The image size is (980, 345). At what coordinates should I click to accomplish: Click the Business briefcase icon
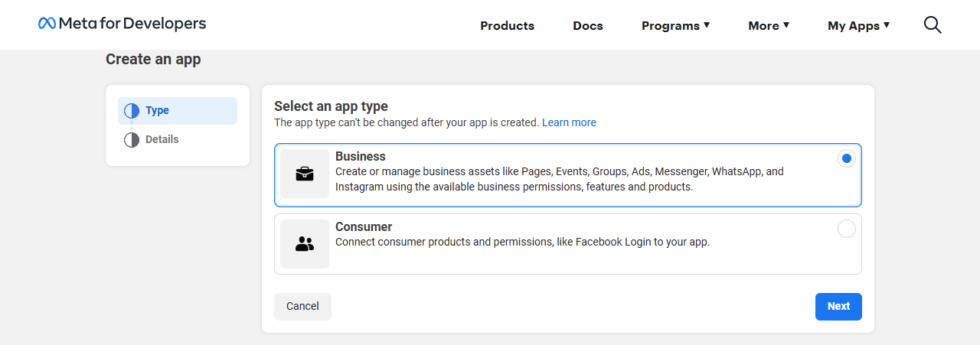[x=305, y=174]
